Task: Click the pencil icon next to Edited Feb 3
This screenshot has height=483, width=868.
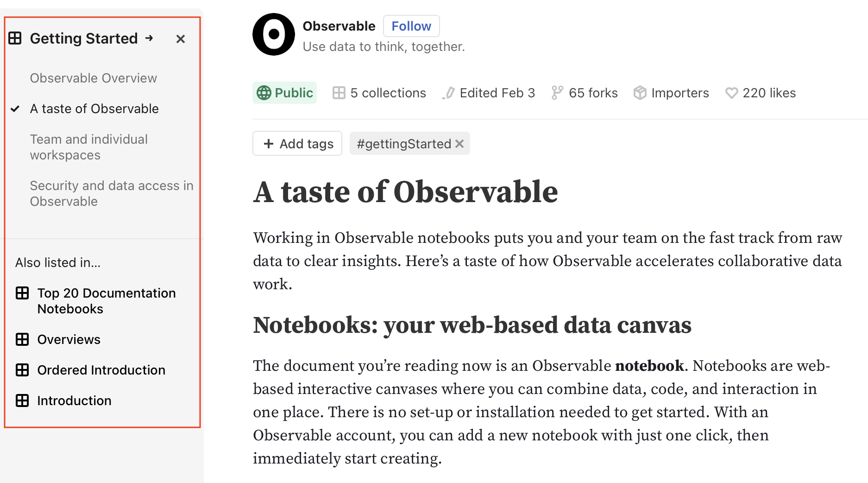Action: [447, 93]
